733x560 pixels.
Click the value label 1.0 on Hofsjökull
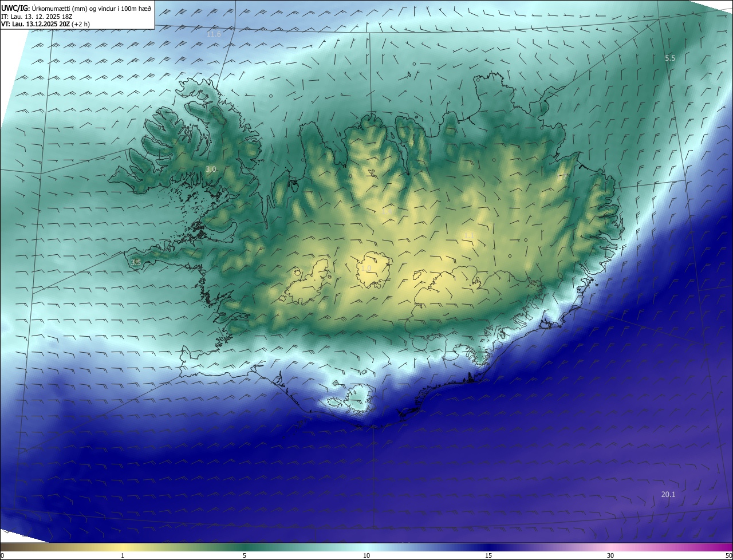pos(366,268)
